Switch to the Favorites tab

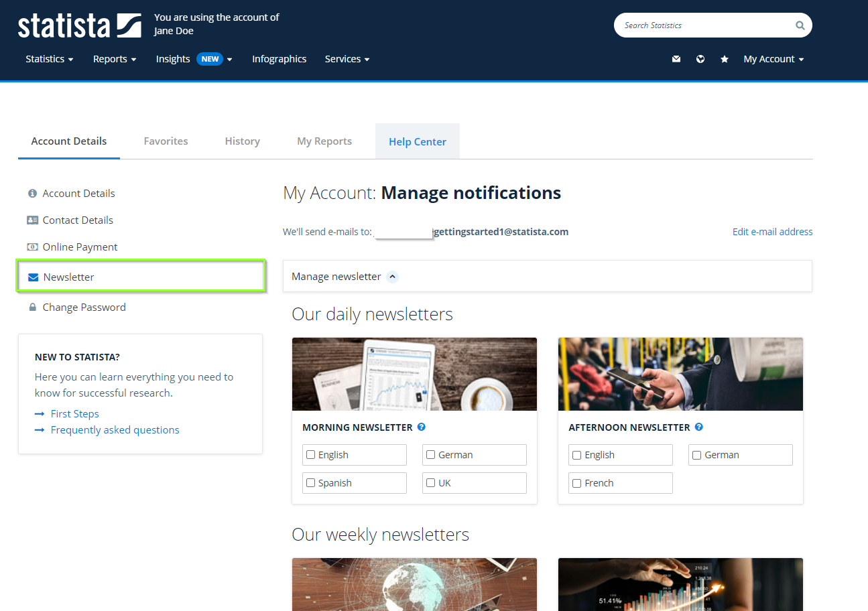tap(166, 141)
